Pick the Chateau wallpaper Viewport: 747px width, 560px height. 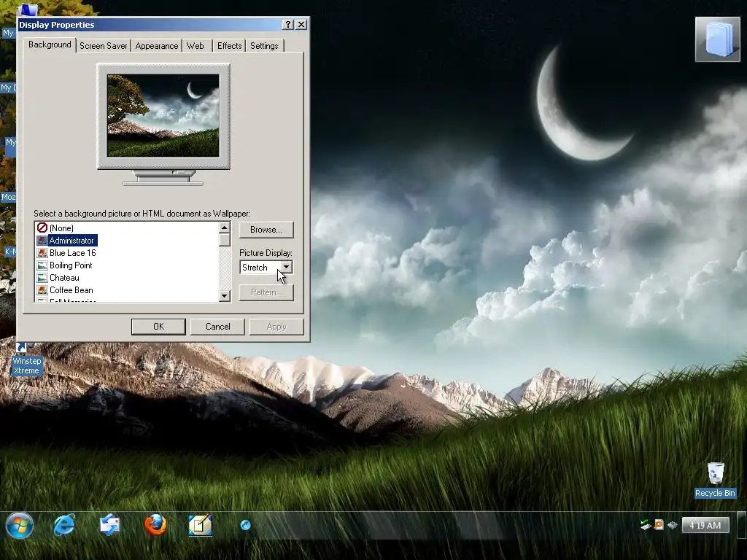pos(64,278)
